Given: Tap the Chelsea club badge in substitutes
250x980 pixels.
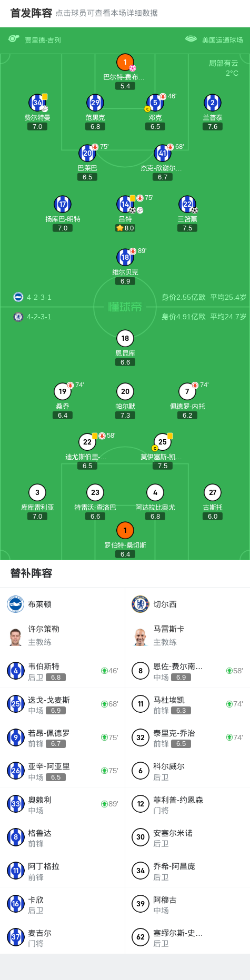Looking at the screenshot, I should [x=141, y=604].
